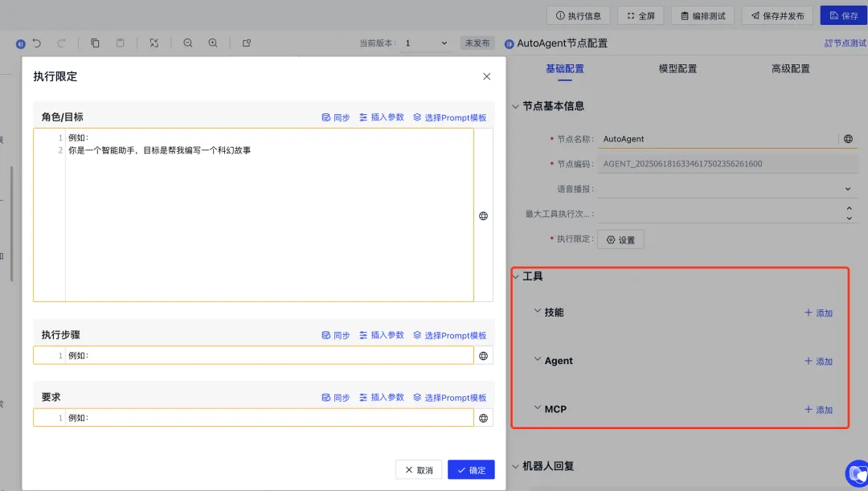The height and width of the screenshot is (491, 868).
Task: Select the copy node icon
Action: (x=96, y=43)
